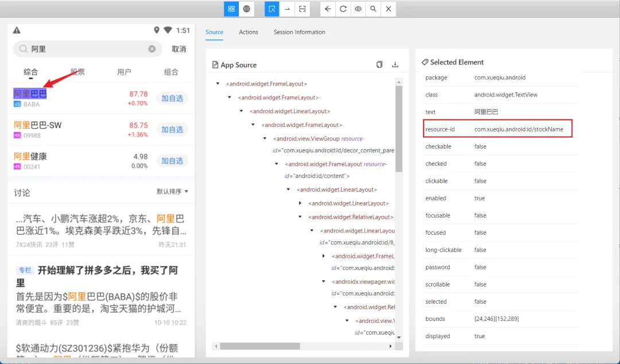
Task: Tap 加自选 for 阿里巴巴-SW
Action: pyautogui.click(x=172, y=129)
